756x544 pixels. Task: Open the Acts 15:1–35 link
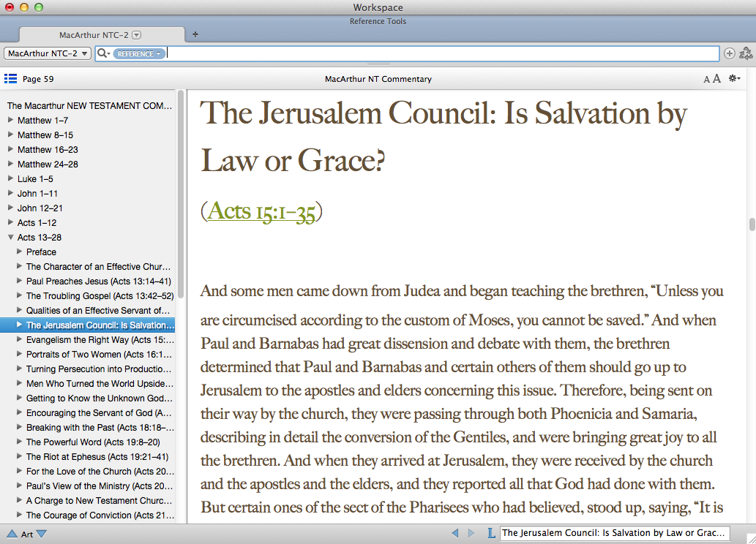[261, 211]
